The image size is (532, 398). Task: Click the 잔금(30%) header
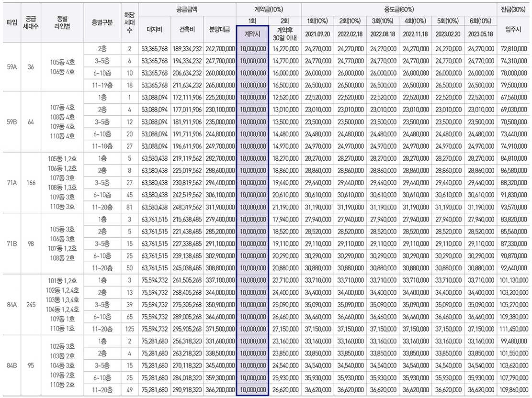(x=513, y=10)
